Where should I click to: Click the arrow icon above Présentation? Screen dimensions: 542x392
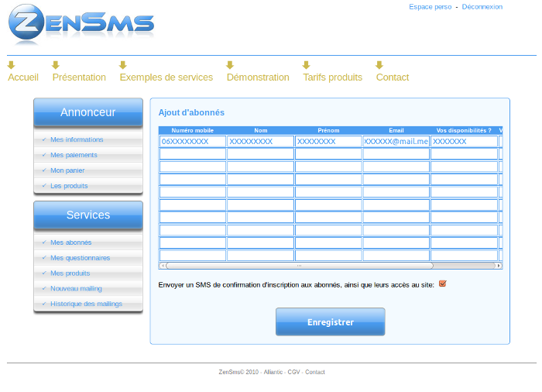point(56,65)
